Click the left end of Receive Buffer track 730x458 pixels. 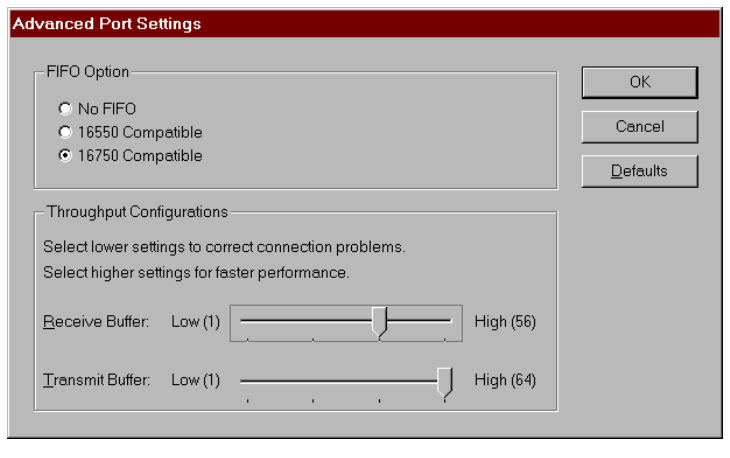[x=243, y=321]
